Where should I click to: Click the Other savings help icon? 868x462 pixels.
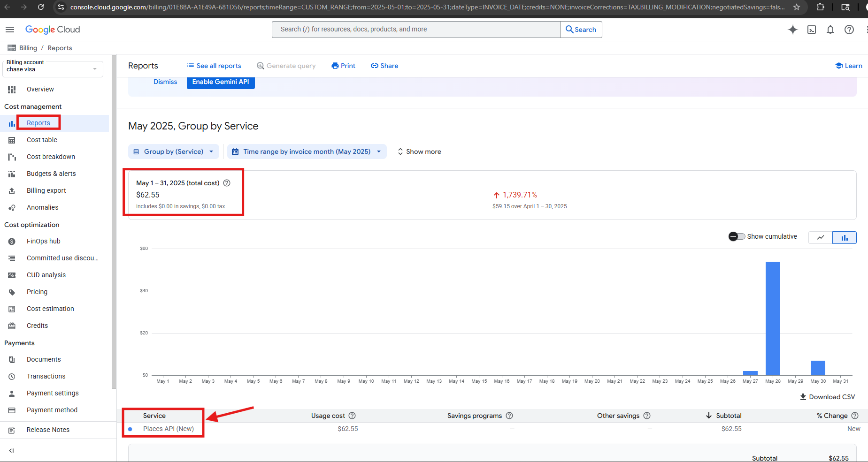click(x=647, y=416)
